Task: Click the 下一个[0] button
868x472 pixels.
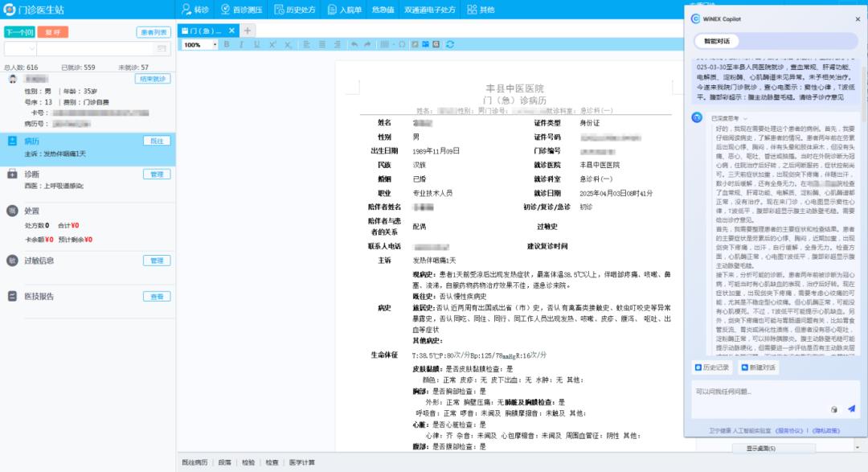Action: click(x=19, y=32)
